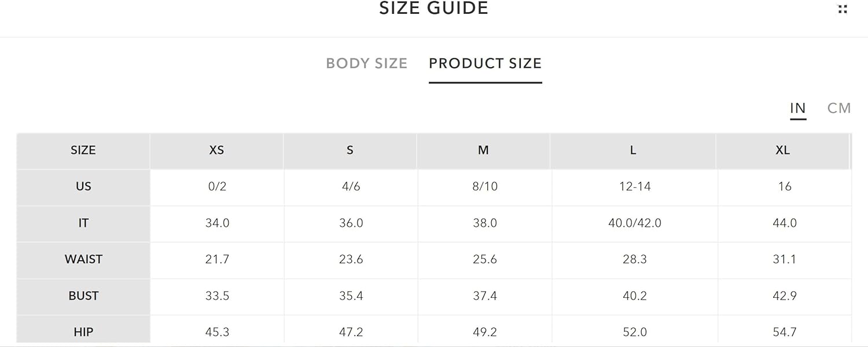Select the IN unit option
The height and width of the screenshot is (347, 868).
[798, 108]
